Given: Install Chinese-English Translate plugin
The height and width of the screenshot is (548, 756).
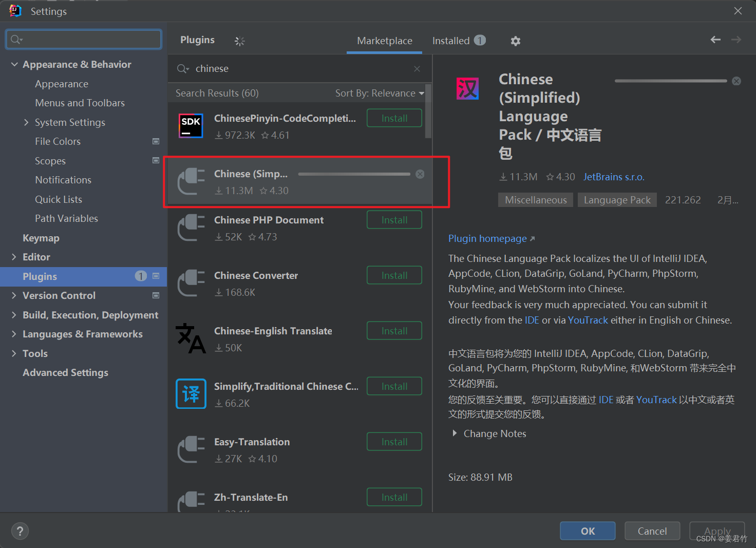Looking at the screenshot, I should point(394,331).
